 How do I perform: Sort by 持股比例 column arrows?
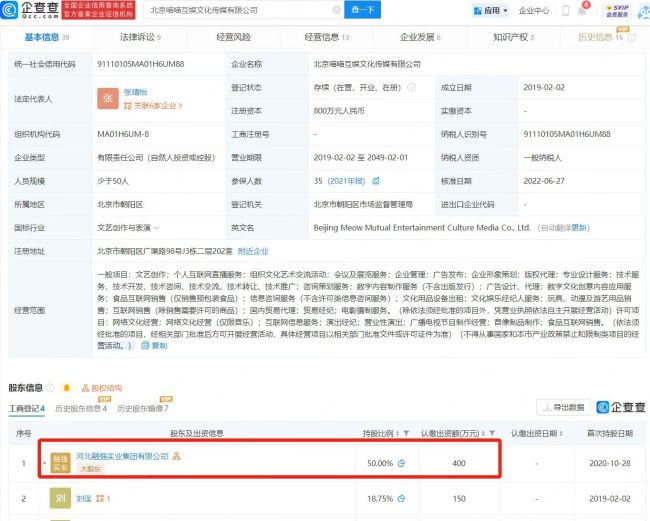pos(397,434)
